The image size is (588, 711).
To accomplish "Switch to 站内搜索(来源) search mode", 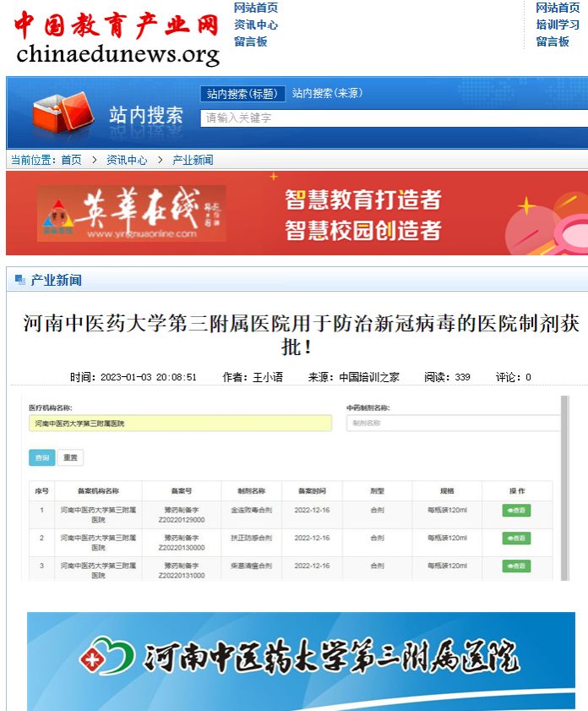I will 326,94.
